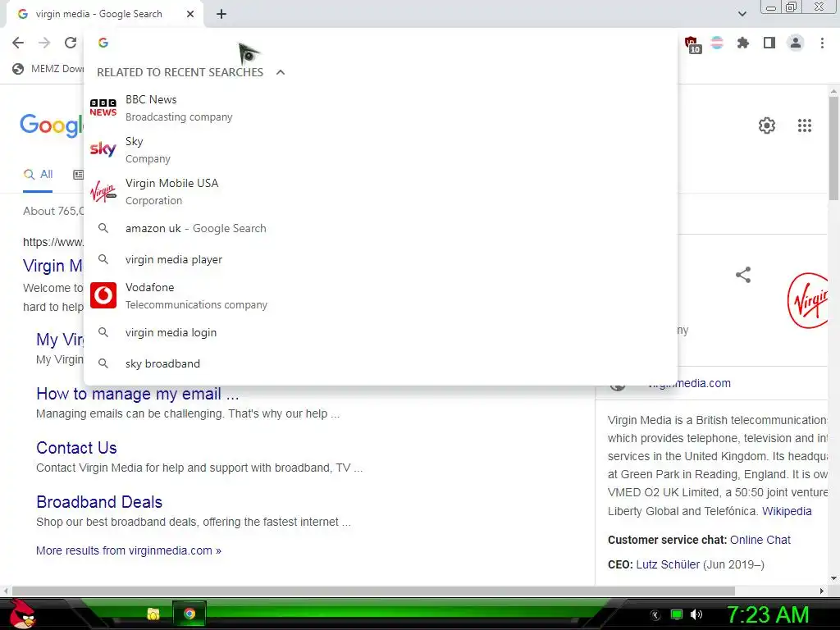Screen dimensions: 840x630
Task: Select the All results tab
Action: click(38, 175)
